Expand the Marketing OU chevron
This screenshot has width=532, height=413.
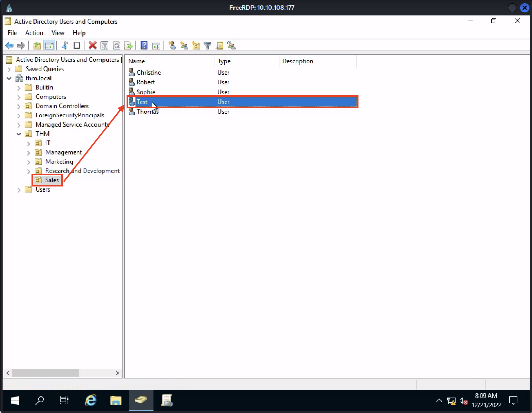pos(29,162)
